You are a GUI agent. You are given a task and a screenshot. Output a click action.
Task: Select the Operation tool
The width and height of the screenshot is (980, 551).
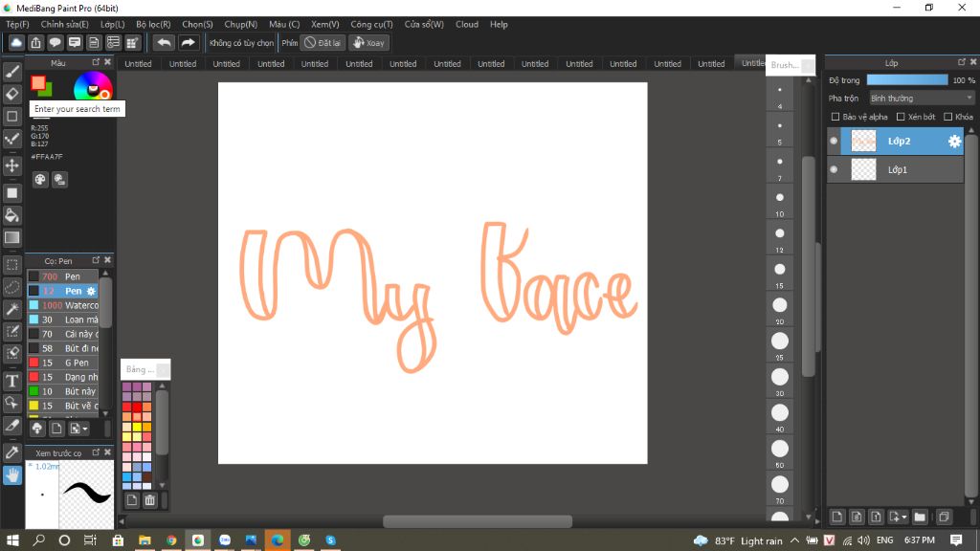[x=11, y=403]
